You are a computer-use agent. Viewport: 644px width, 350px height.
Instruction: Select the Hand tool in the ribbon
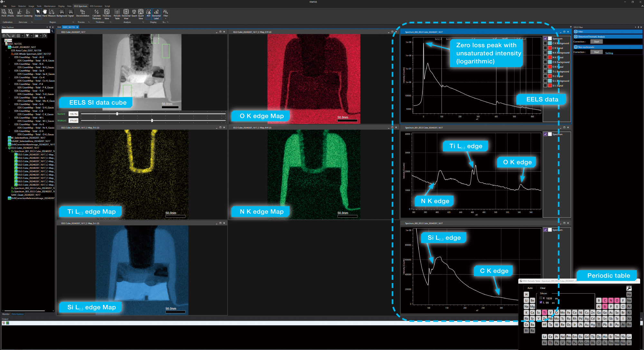point(45,13)
